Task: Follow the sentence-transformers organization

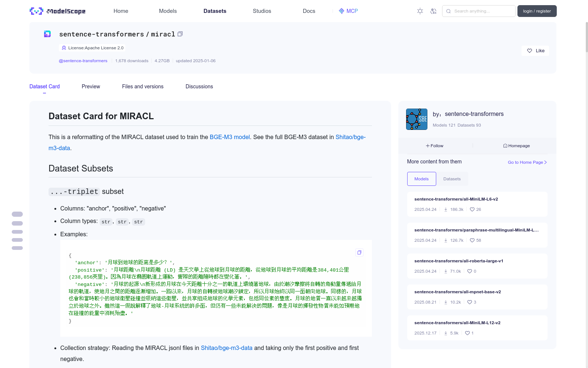Action: pyautogui.click(x=435, y=146)
